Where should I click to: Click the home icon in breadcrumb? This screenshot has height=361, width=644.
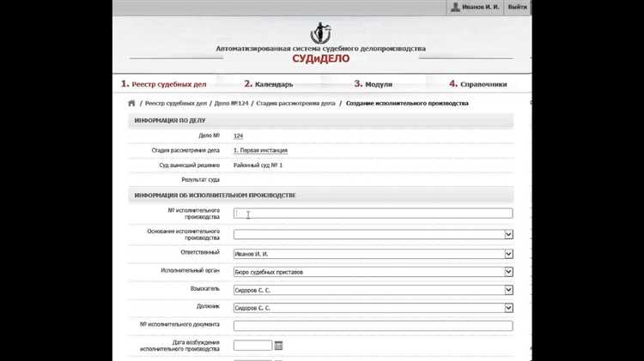(131, 104)
